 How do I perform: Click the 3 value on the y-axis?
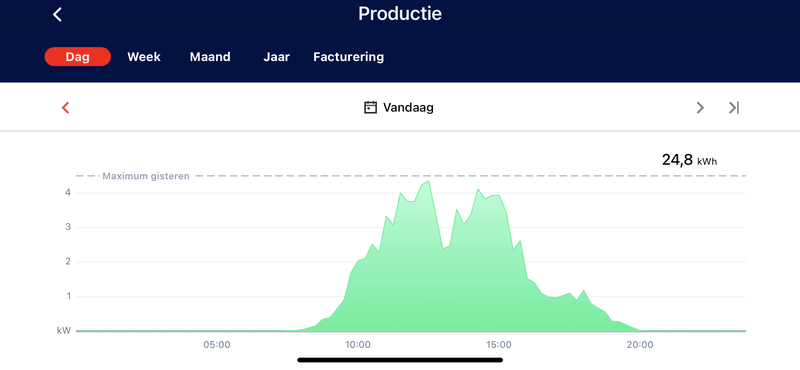coord(67,227)
